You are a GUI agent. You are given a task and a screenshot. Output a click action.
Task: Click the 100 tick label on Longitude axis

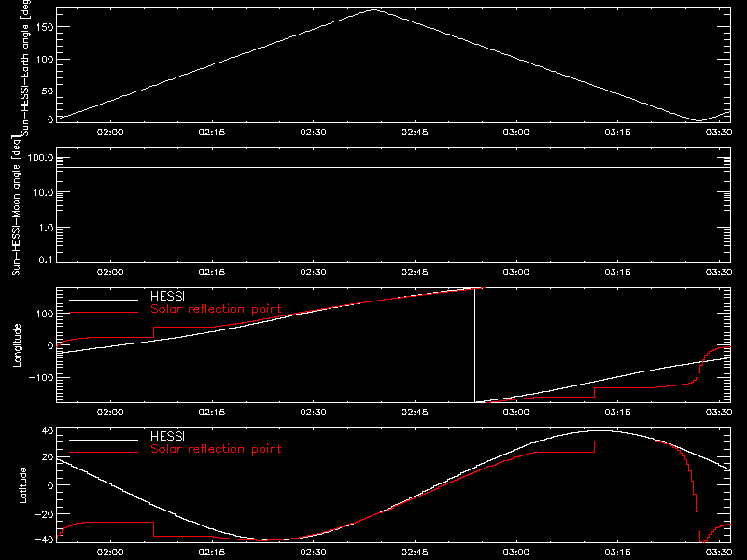coord(45,314)
